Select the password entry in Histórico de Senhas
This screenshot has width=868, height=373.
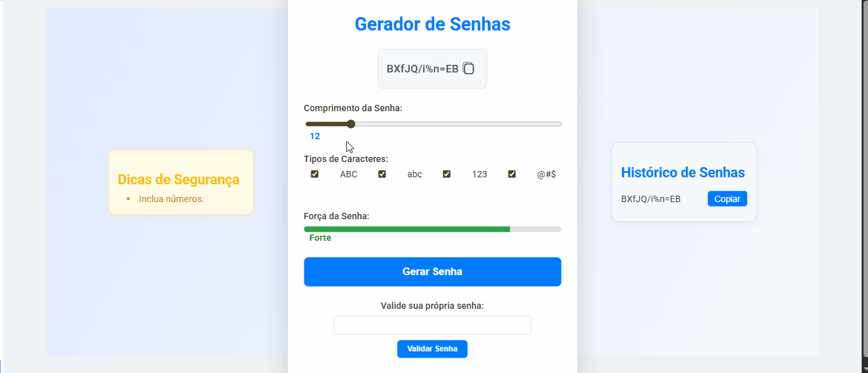coord(651,200)
